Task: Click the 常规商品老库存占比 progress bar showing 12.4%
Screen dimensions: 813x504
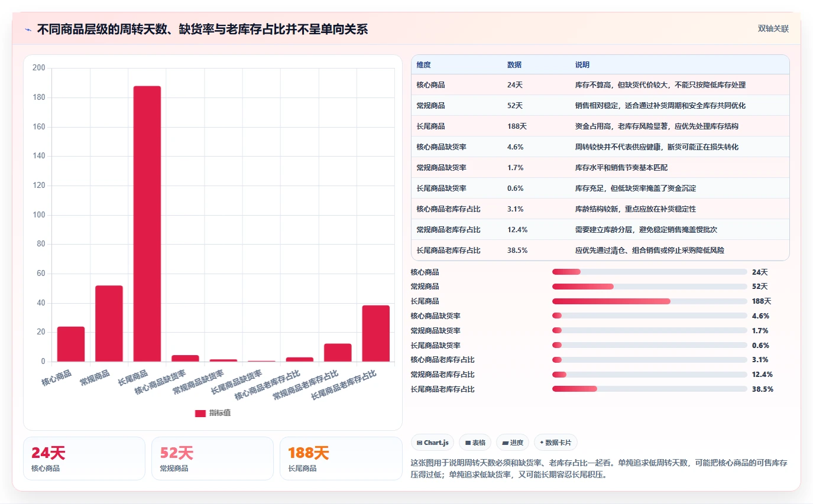Action: [650, 375]
